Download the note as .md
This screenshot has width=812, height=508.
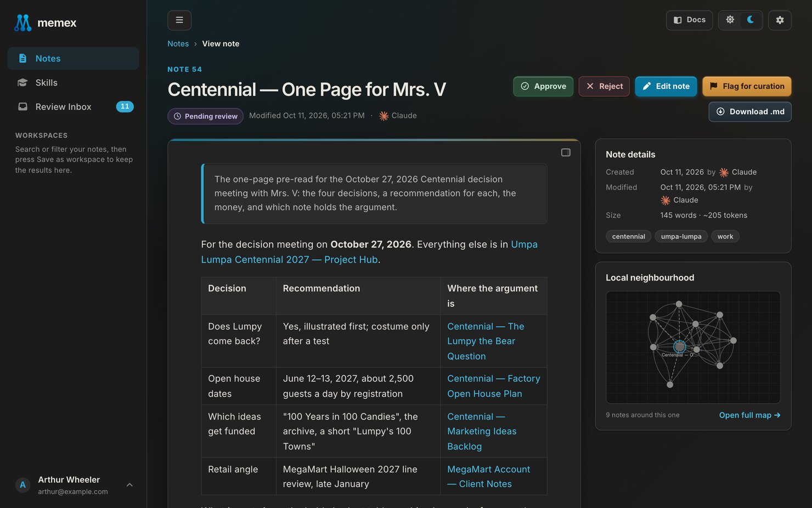click(x=750, y=111)
